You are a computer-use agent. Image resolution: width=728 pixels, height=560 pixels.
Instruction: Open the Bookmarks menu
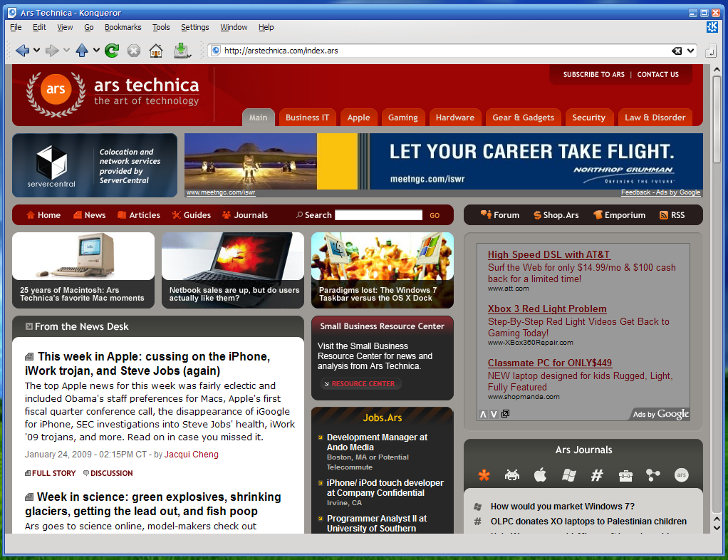[x=123, y=27]
